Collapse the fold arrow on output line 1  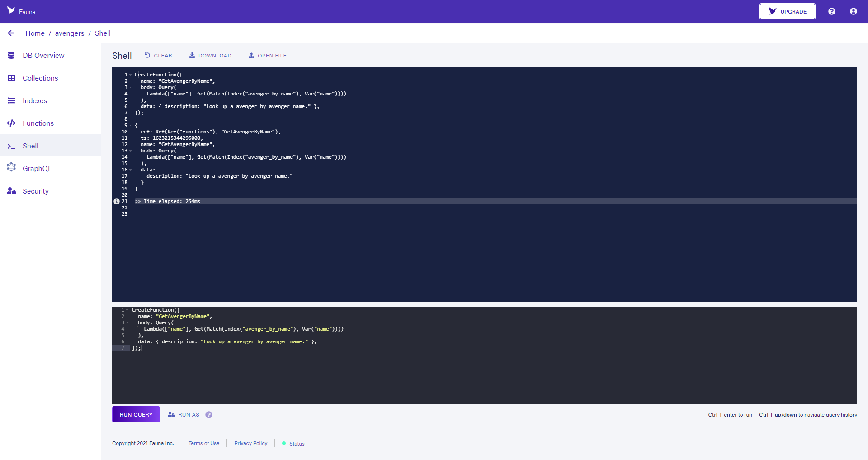tap(131, 75)
